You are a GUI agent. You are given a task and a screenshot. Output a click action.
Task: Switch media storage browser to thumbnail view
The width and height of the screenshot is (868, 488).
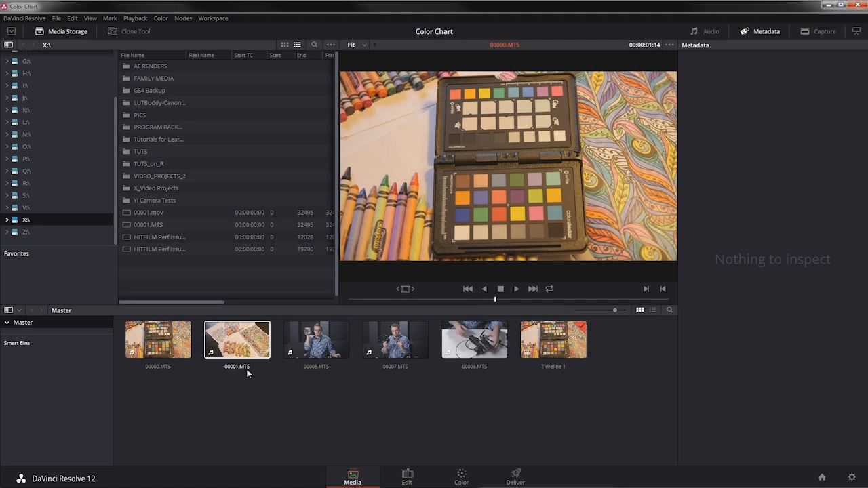(x=285, y=45)
